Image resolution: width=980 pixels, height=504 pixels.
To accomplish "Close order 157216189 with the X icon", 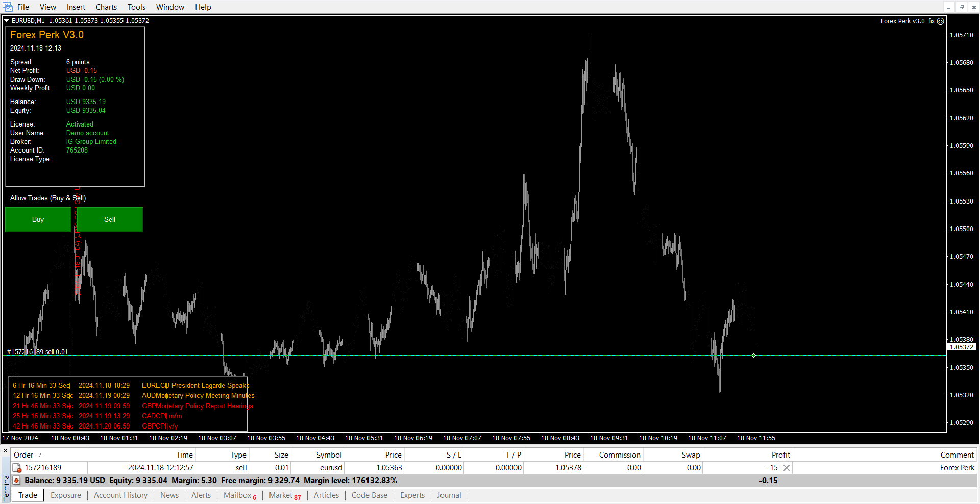I will 787,468.
